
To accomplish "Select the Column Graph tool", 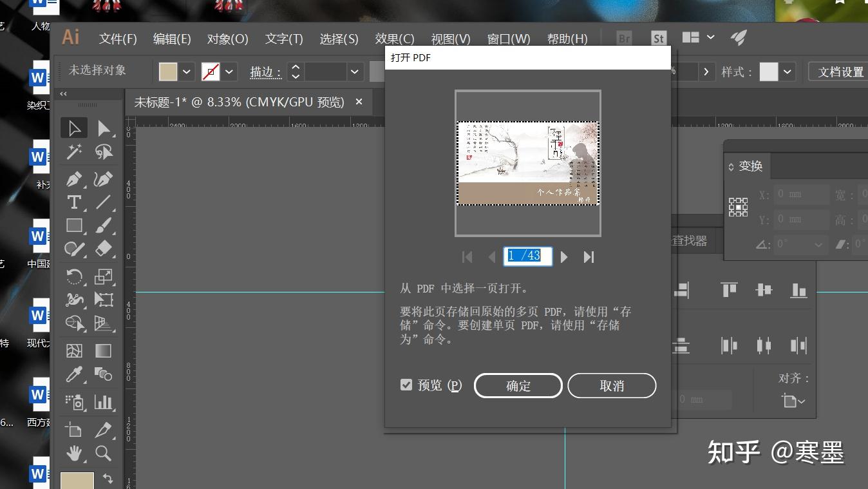I will 104,402.
